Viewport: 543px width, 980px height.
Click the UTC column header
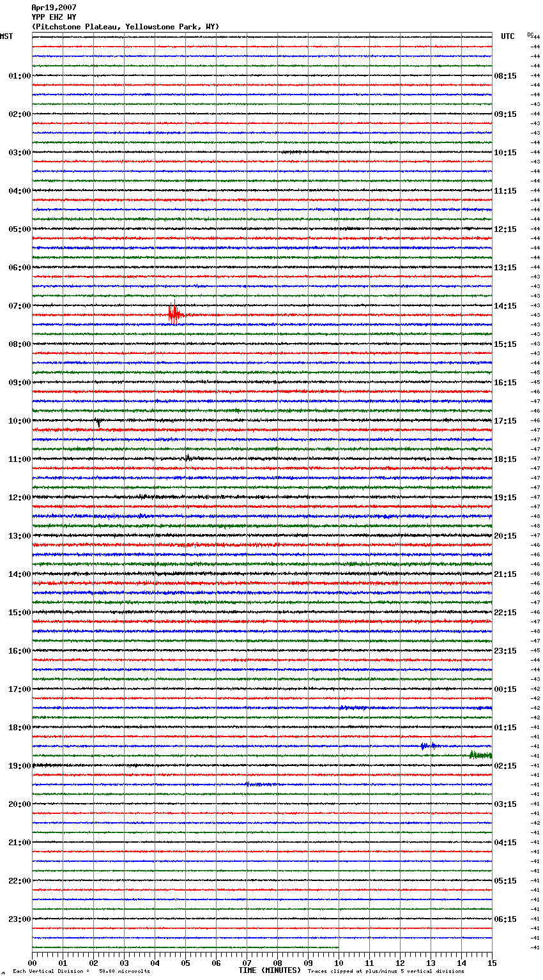508,36
